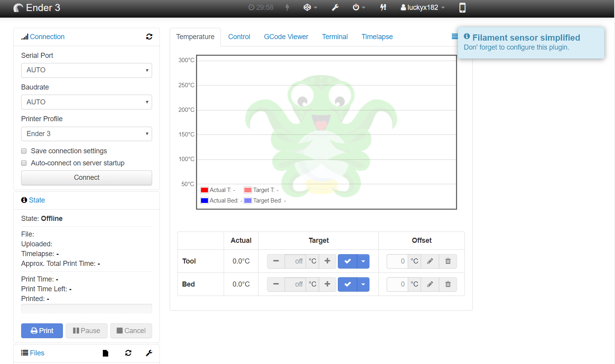Viewport: 615px width, 364px height.
Task: Click the fork alert icon in navbar
Action: tap(383, 7)
